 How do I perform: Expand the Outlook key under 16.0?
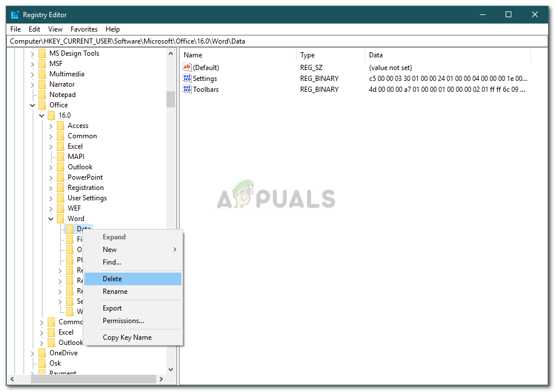(51, 168)
